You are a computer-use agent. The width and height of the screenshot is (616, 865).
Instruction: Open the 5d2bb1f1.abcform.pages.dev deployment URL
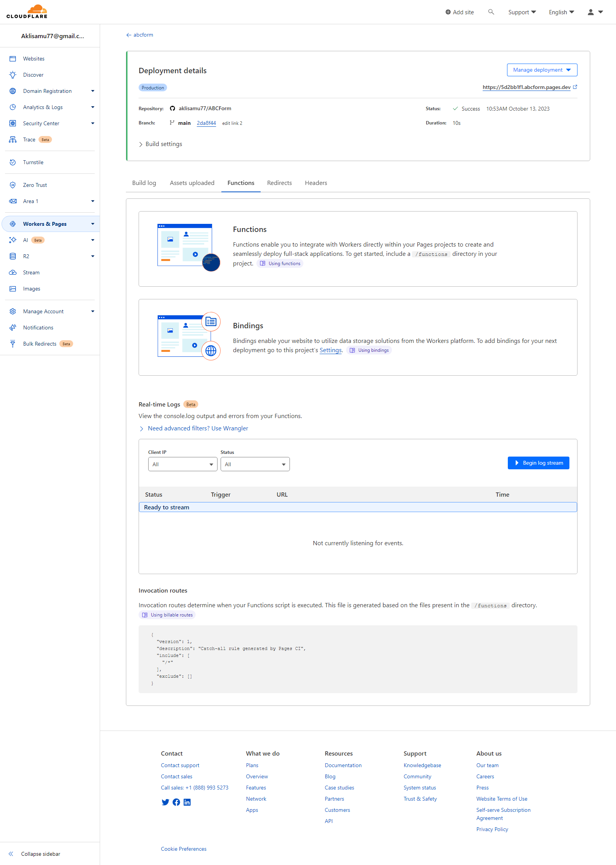tap(527, 87)
